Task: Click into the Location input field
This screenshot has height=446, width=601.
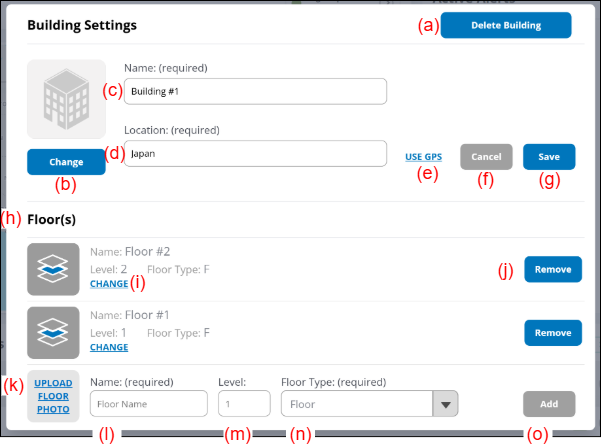Action: [256, 154]
